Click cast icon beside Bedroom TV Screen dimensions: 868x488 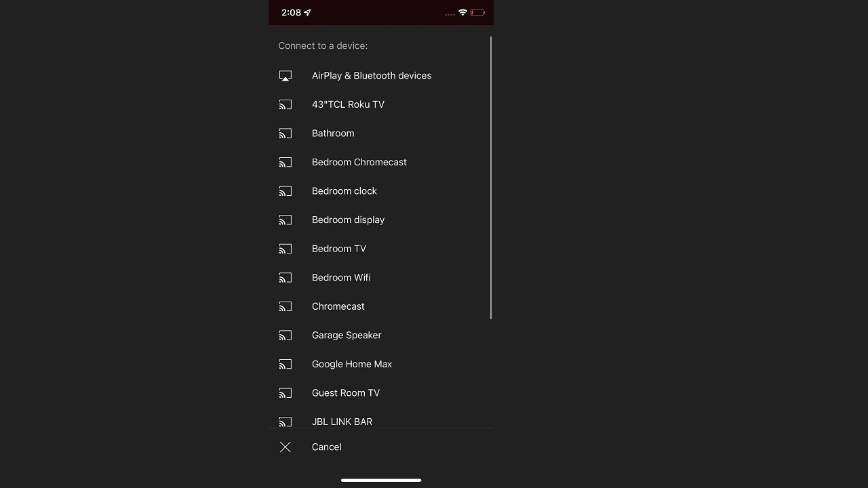point(285,249)
